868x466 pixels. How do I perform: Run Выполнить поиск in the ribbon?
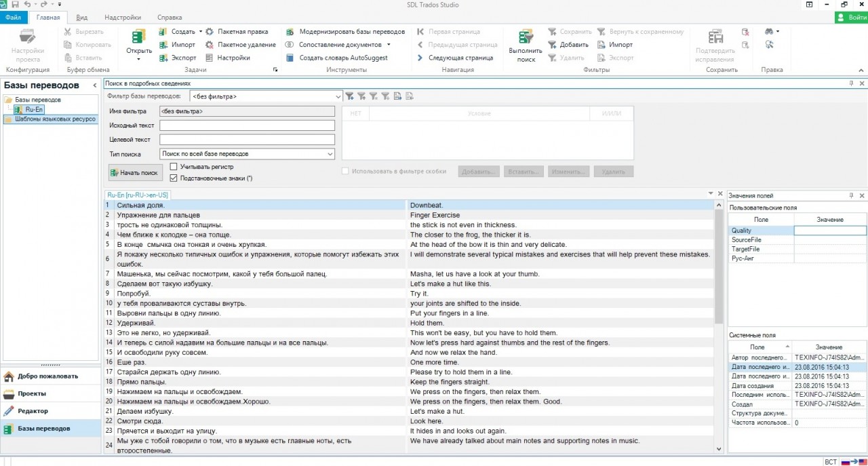(x=526, y=45)
